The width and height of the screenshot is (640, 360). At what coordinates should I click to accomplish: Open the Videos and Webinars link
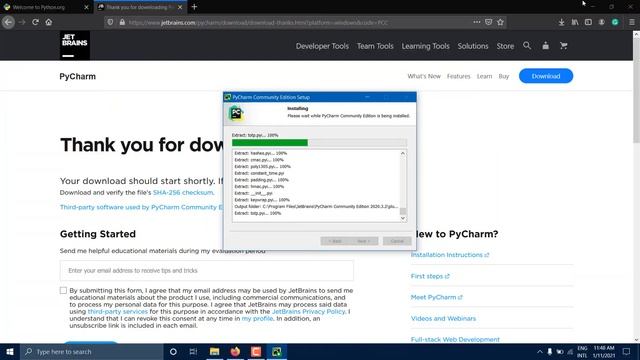pos(443,318)
